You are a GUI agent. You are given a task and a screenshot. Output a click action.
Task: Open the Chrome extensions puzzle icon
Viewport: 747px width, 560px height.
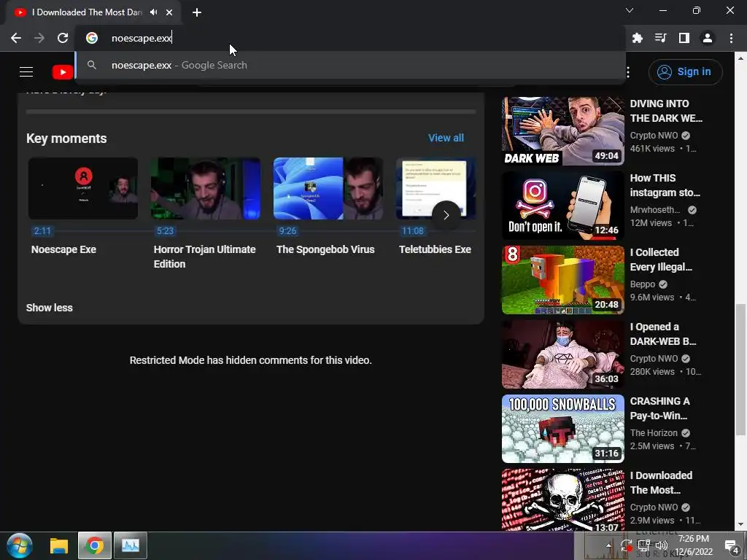click(x=638, y=38)
